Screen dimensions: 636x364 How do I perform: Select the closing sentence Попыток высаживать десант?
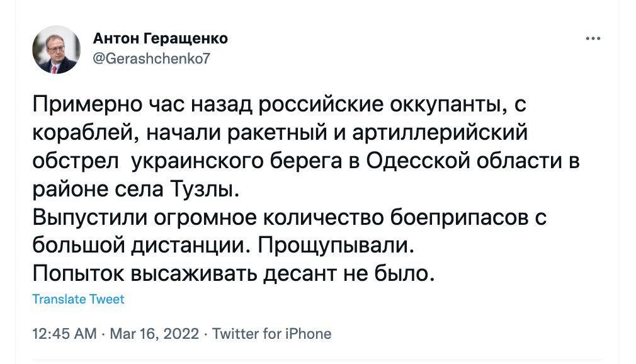185,274
